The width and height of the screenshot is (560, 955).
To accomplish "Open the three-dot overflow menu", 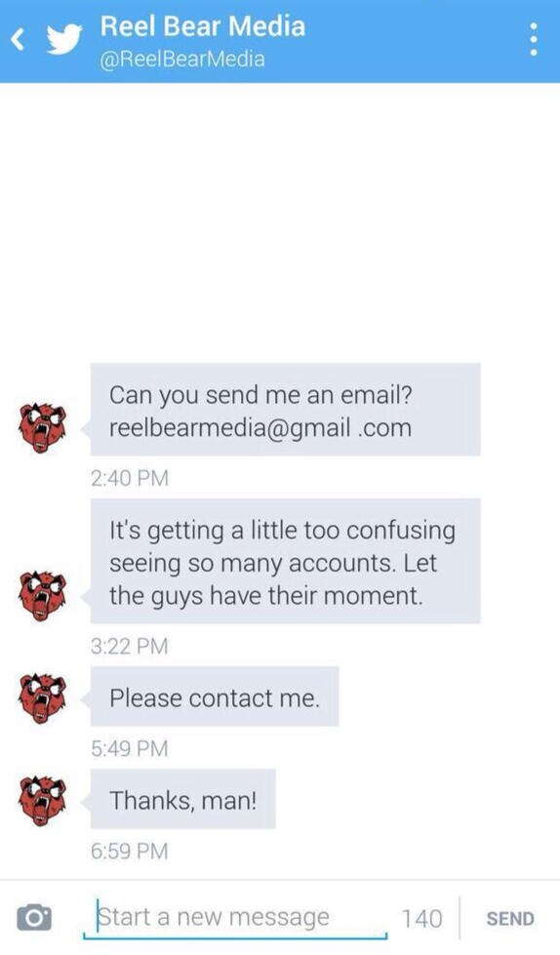I will (534, 40).
